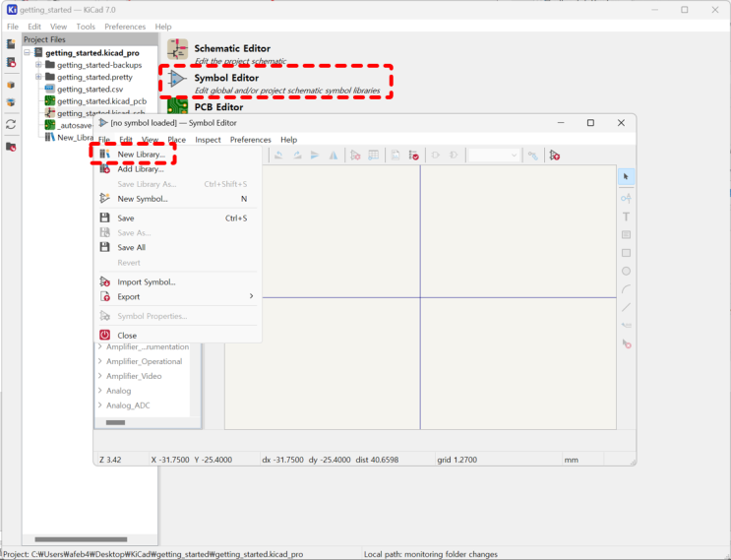Expand the getting_started.pretty folder
Image resolution: width=731 pixels, height=560 pixels.
tap(38, 77)
